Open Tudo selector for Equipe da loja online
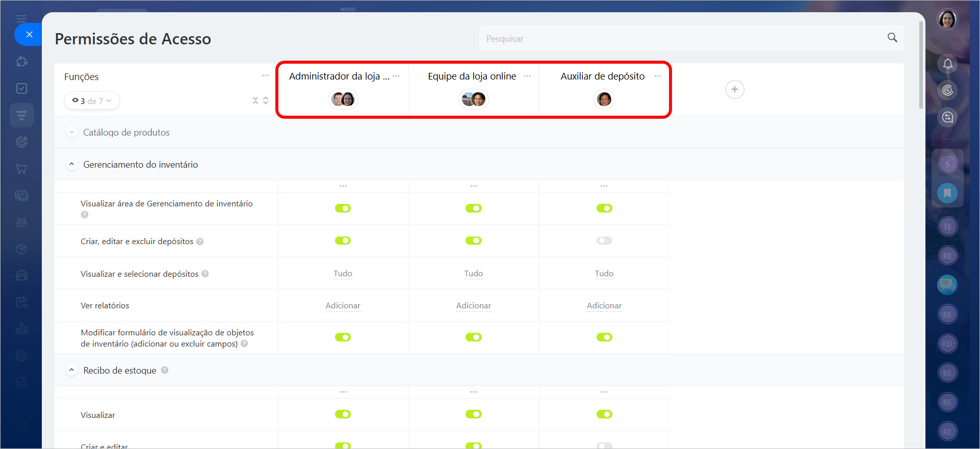 pyautogui.click(x=474, y=274)
